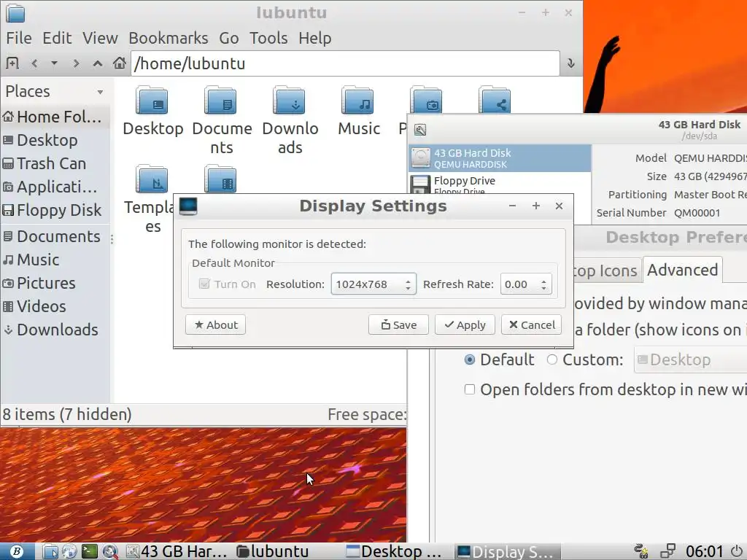This screenshot has height=560, width=747.
Task: Open the Resolution 1024x768 dropdown
Action: 373,284
